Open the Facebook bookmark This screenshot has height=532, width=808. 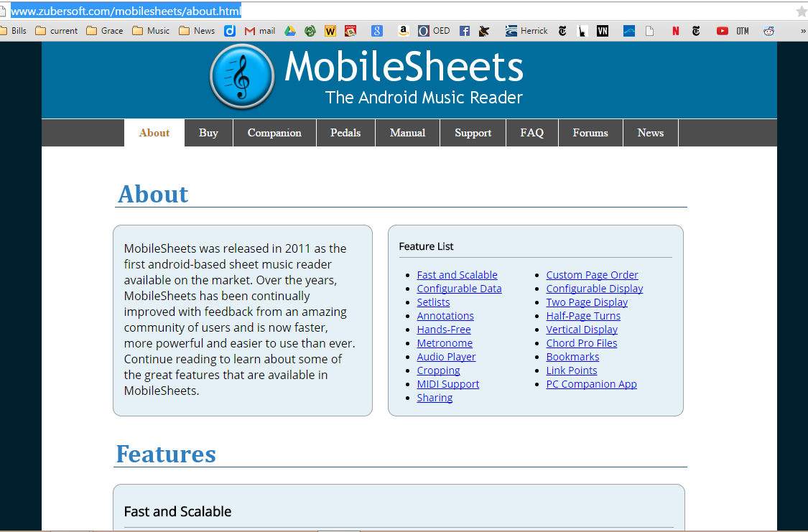[464, 31]
